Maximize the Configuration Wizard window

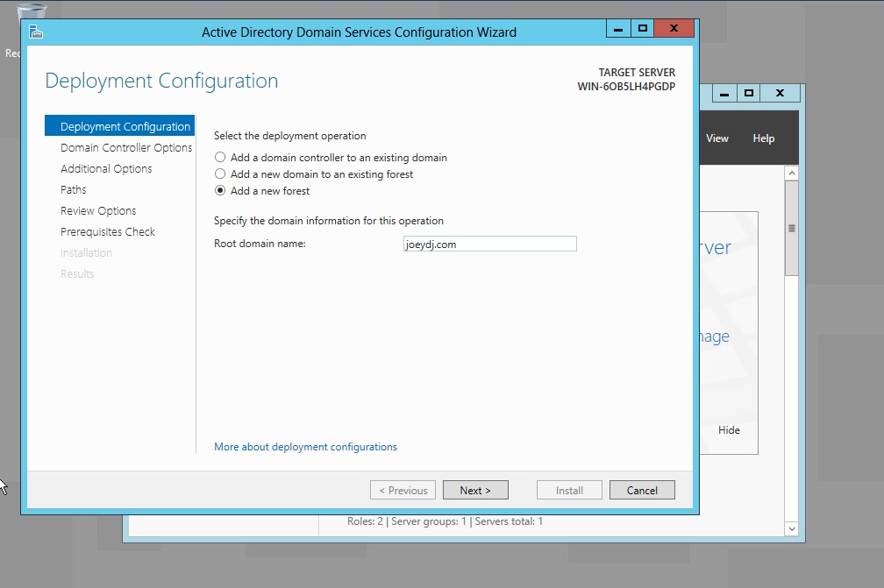click(642, 28)
